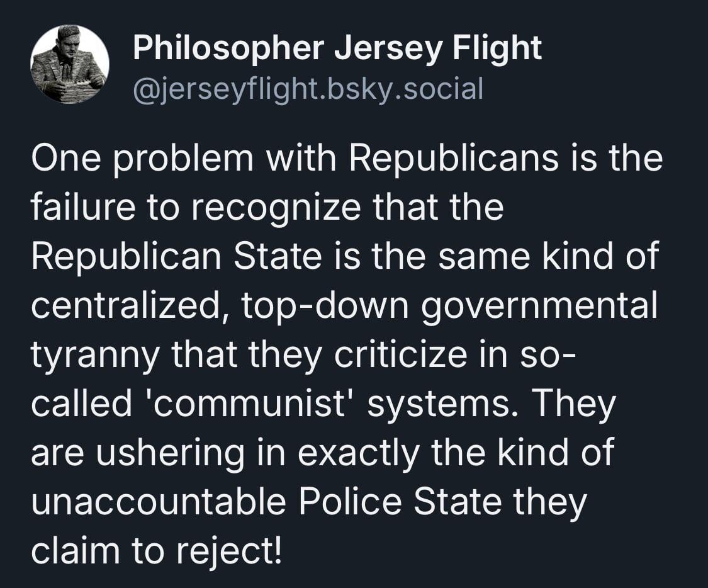Image resolution: width=708 pixels, height=588 pixels.
Task: Click the word 'Flight' in the author name
Action: [497, 48]
